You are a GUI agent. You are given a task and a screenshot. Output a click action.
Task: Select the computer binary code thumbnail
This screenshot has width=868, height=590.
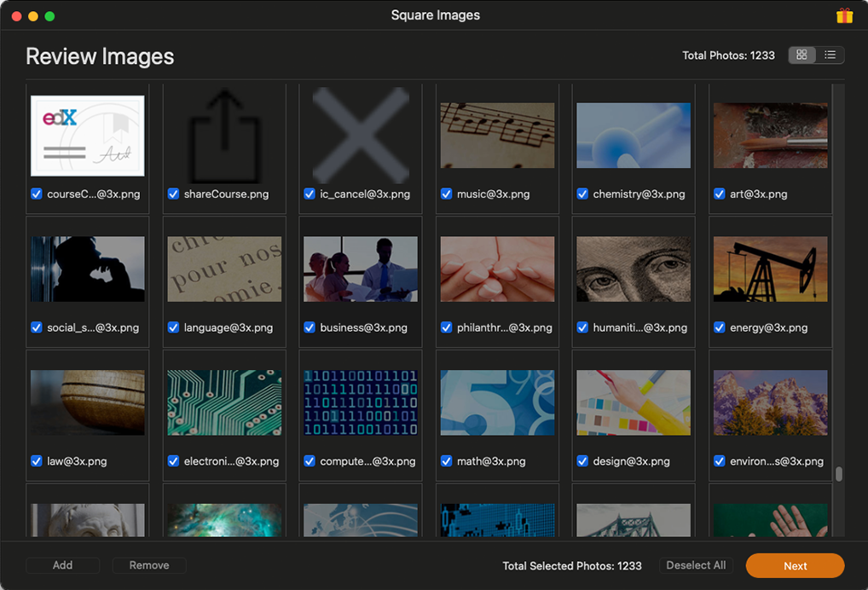(x=361, y=402)
